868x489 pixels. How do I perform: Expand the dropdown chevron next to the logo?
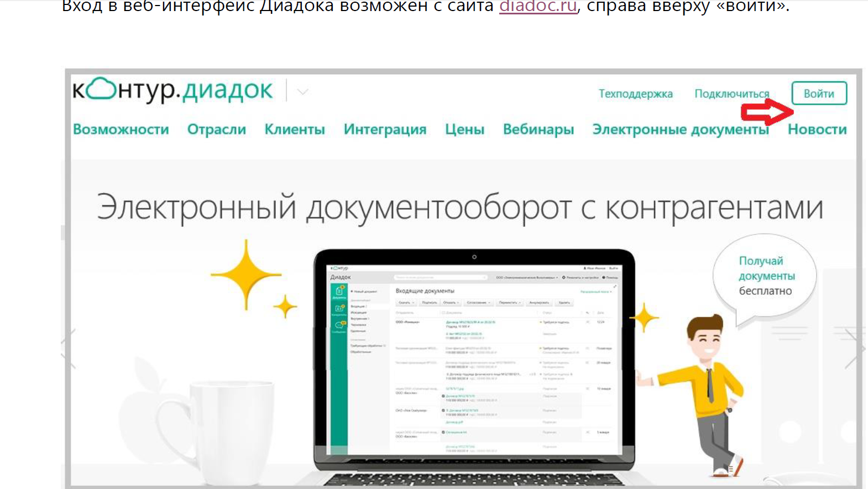(302, 92)
